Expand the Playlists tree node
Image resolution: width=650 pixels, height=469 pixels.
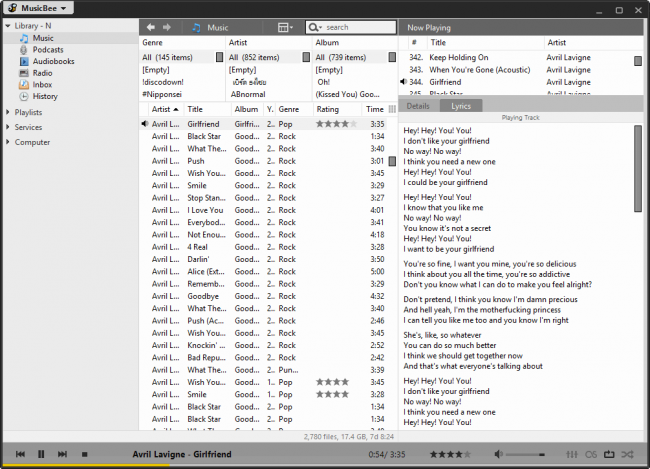(7, 113)
